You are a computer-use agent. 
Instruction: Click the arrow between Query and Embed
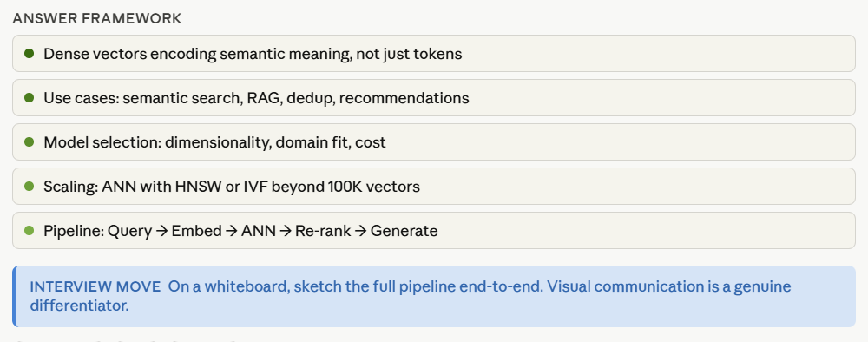161,231
